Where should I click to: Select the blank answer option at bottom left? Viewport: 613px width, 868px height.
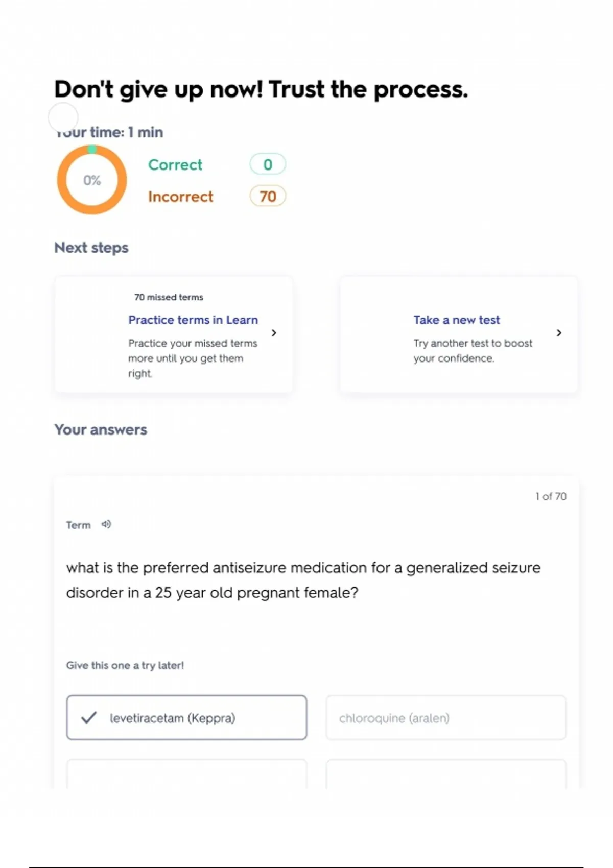(186, 774)
